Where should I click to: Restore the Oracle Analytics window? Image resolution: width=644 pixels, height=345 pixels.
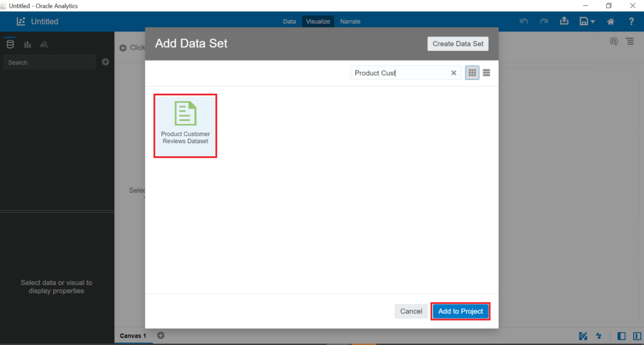click(609, 6)
